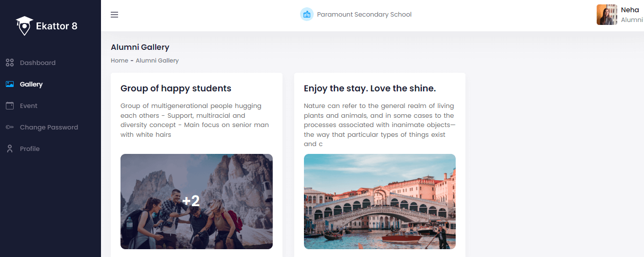Open Neha's profile avatar menu

tap(606, 15)
